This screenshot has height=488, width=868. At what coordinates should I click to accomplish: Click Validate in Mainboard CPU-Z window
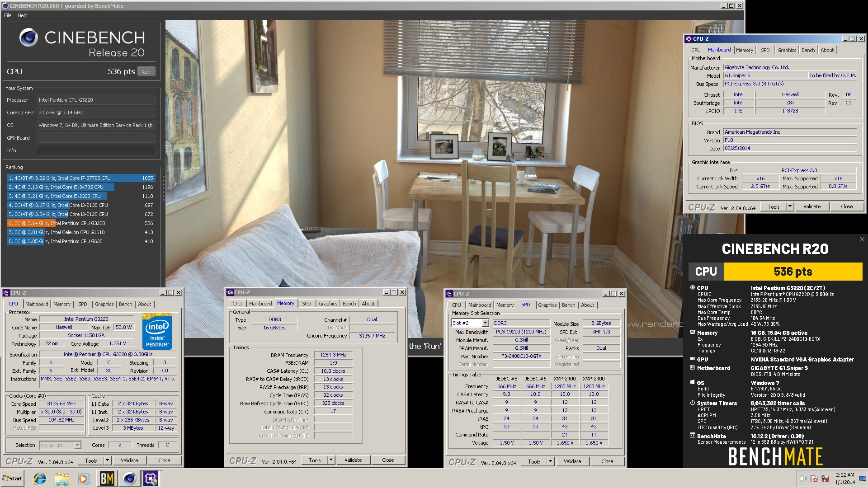(812, 206)
